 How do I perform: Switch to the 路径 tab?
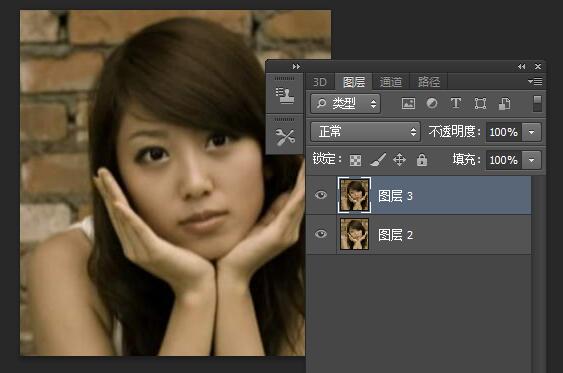429,82
